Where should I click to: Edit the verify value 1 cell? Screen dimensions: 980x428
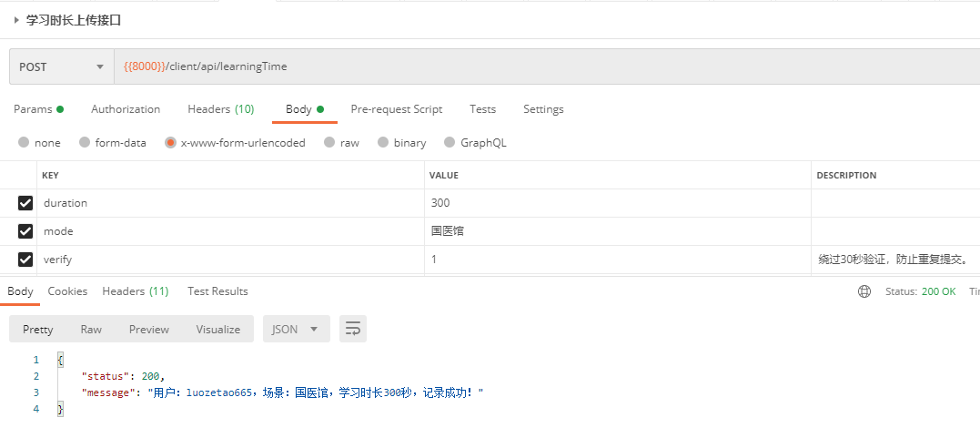tap(618, 259)
